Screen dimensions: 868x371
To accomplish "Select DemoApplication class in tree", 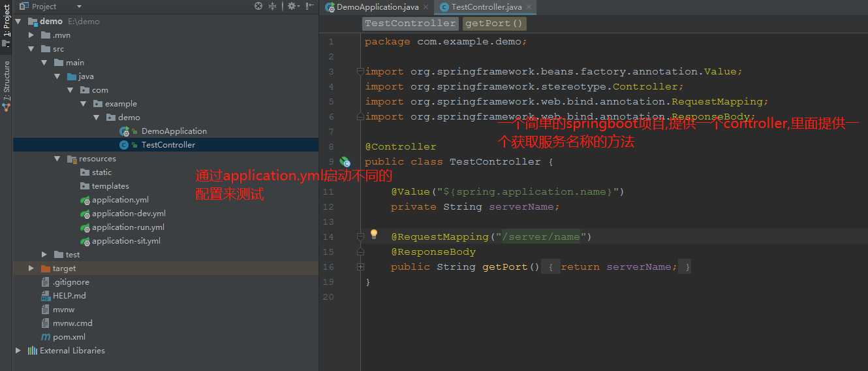I will (x=174, y=131).
